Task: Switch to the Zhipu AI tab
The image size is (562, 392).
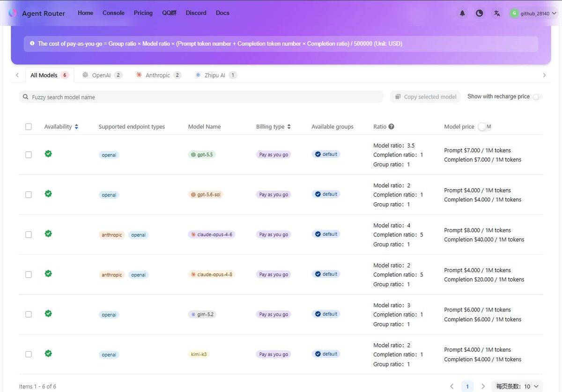Action: coord(216,75)
